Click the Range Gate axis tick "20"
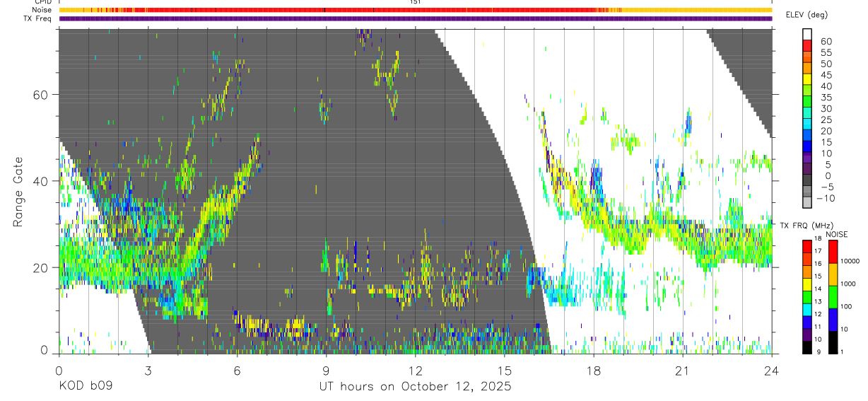This screenshot has height=401, width=868. (40, 267)
